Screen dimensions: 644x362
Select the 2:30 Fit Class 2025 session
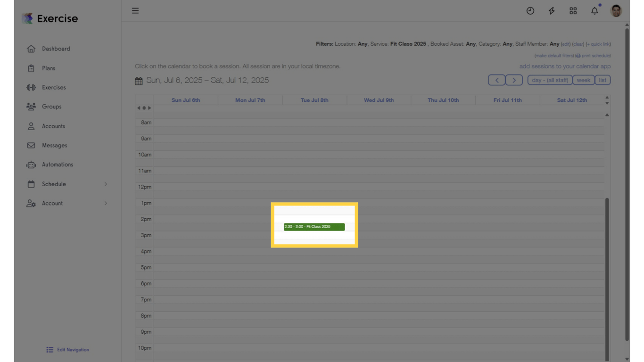pyautogui.click(x=314, y=227)
